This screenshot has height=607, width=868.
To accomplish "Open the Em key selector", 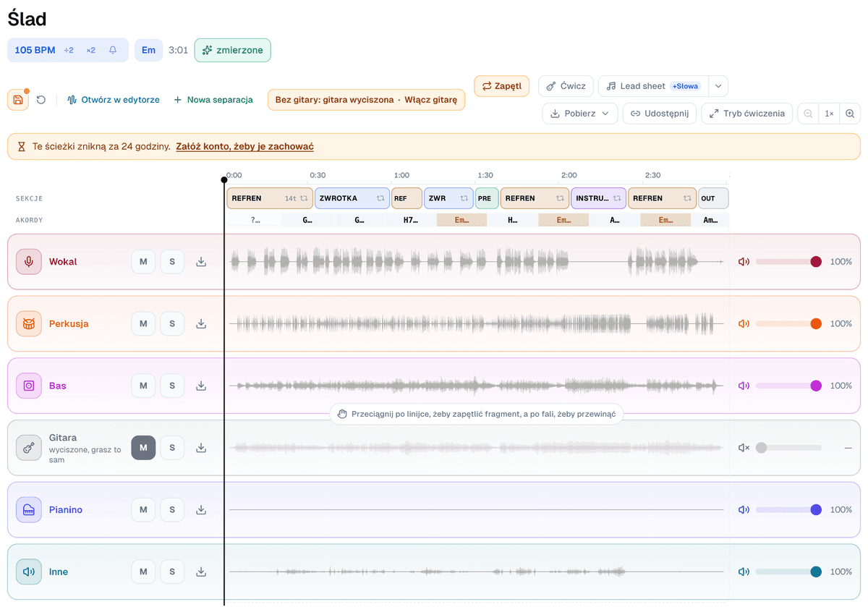I will coord(148,51).
